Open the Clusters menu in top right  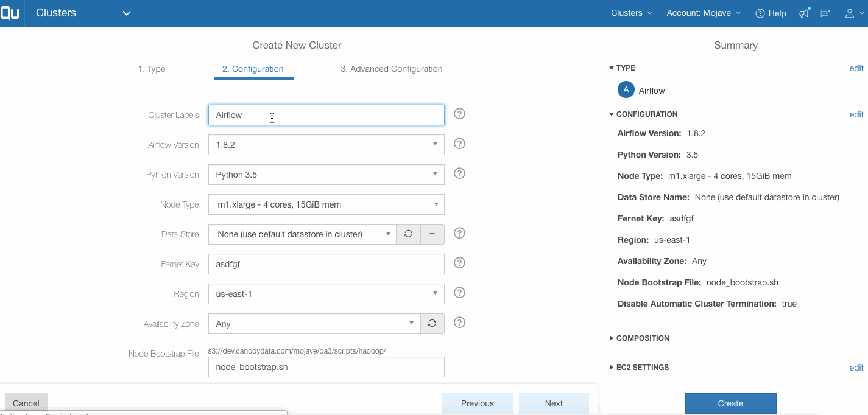pos(631,13)
